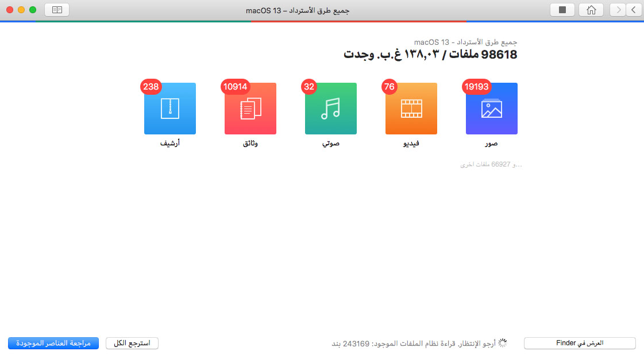Click the Home icon in the toolbar
The width and height of the screenshot is (644, 355).
(591, 10)
